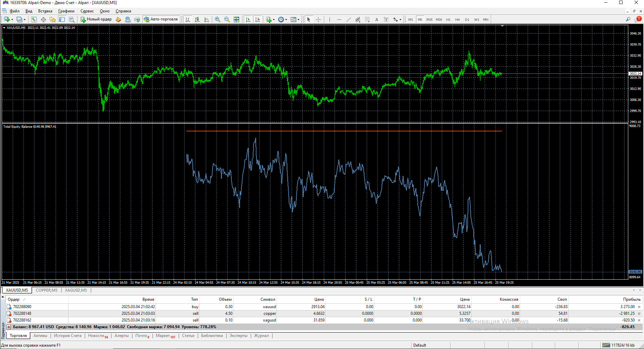644x349 pixels.
Task: Toggle the Navigator window star-folder icon
Action: [x=53, y=19]
